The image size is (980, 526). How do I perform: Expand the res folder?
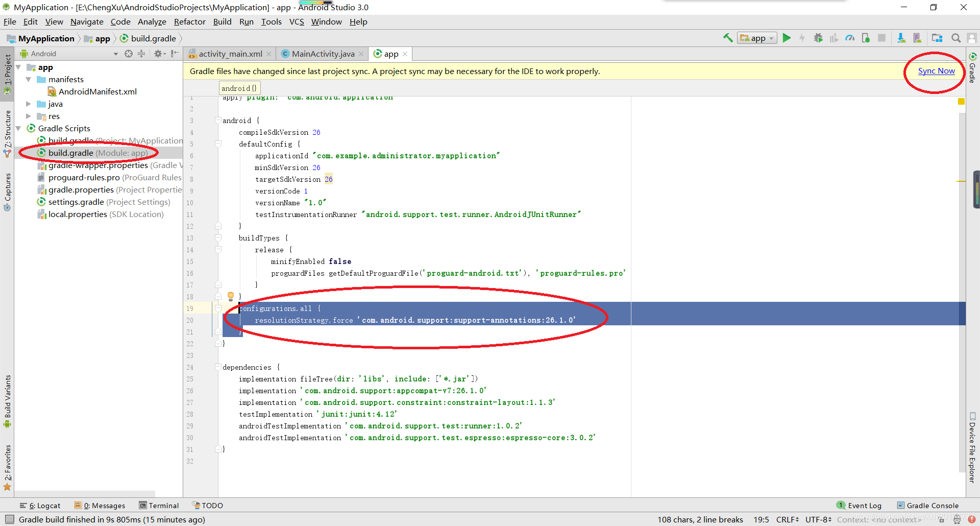click(x=29, y=116)
